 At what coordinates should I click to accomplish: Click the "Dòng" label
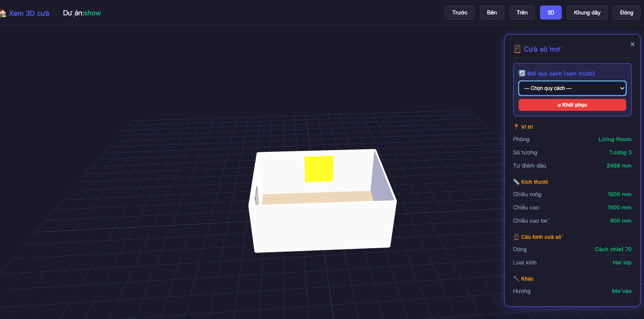[520, 249]
